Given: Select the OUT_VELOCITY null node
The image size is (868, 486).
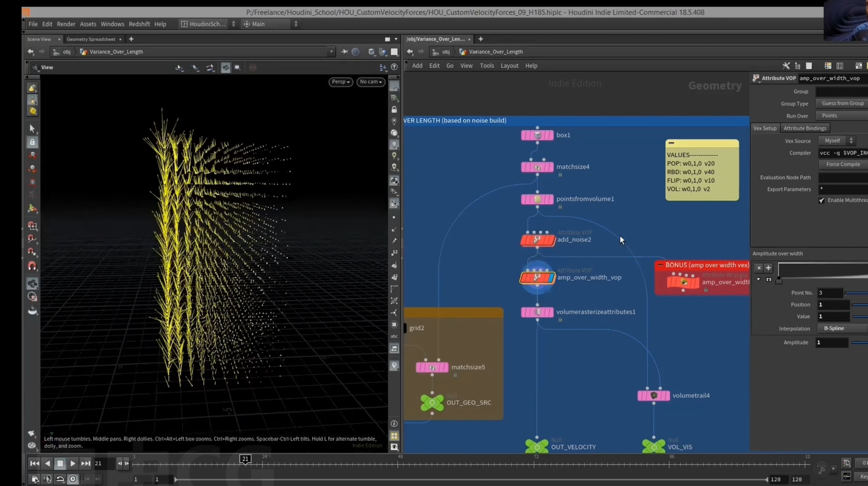Looking at the screenshot, I should 537,447.
